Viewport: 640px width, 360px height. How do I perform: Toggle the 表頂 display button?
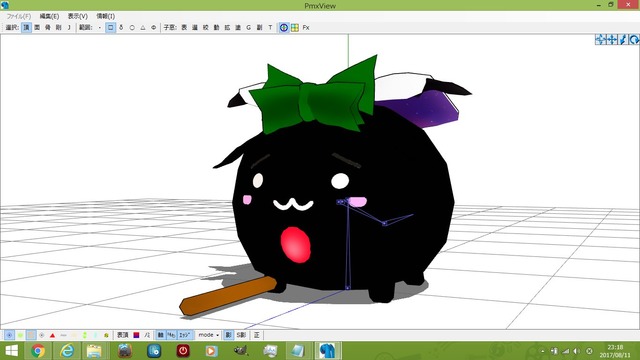coord(122,335)
